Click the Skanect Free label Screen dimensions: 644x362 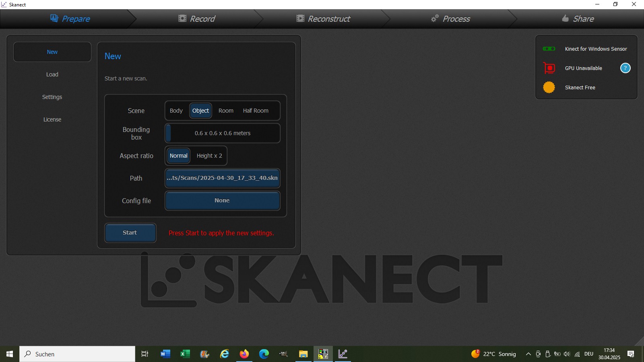[580, 88]
